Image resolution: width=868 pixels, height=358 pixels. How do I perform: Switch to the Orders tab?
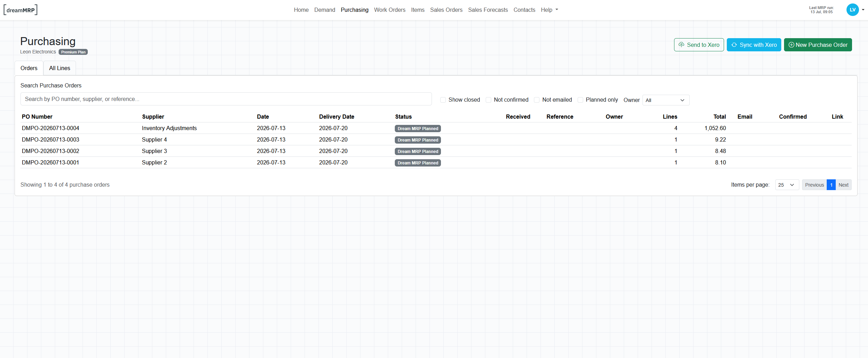(x=29, y=68)
